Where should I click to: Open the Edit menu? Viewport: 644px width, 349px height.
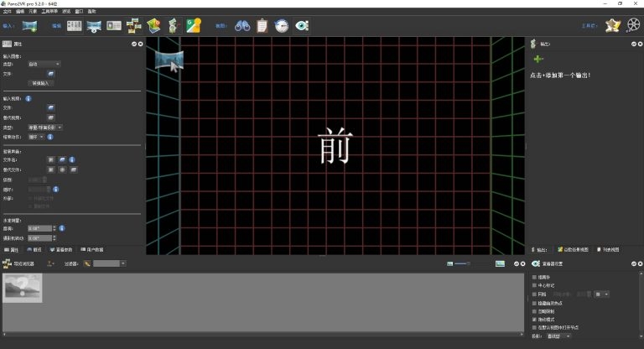(20, 12)
